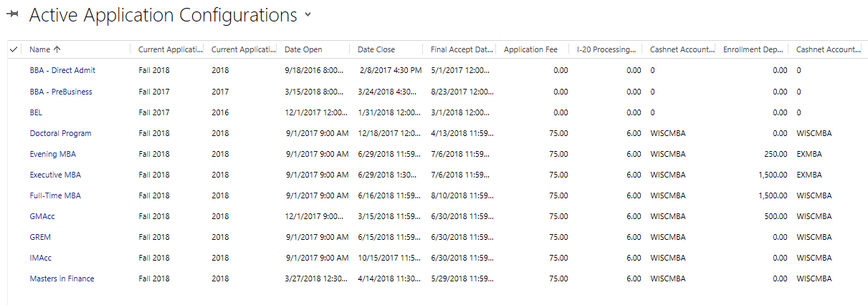The height and width of the screenshot is (305, 868).
Task: Open the Evening MBA record
Action: coord(52,154)
